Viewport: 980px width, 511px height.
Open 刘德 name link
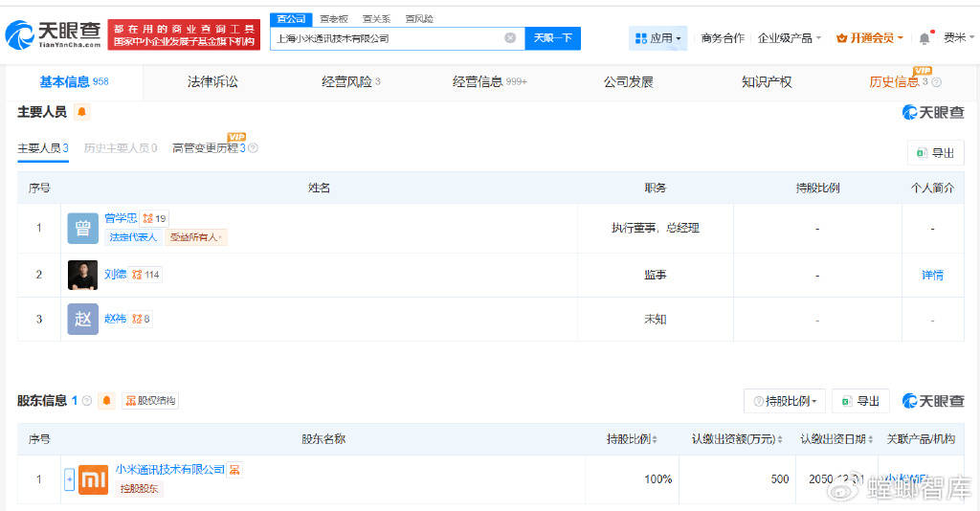point(115,275)
